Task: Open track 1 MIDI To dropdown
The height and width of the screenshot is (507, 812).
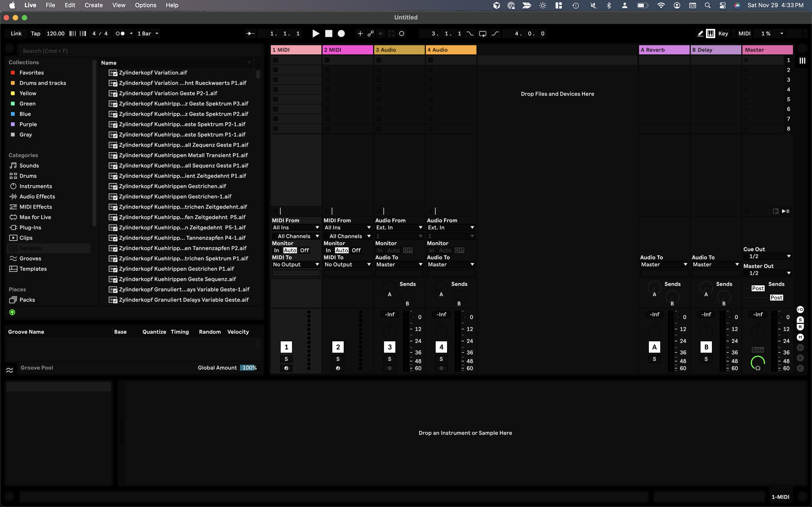Action: [296, 265]
